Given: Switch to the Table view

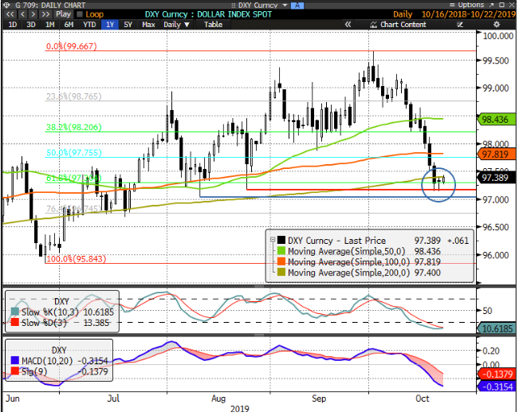Looking at the screenshot, I should [213, 25].
